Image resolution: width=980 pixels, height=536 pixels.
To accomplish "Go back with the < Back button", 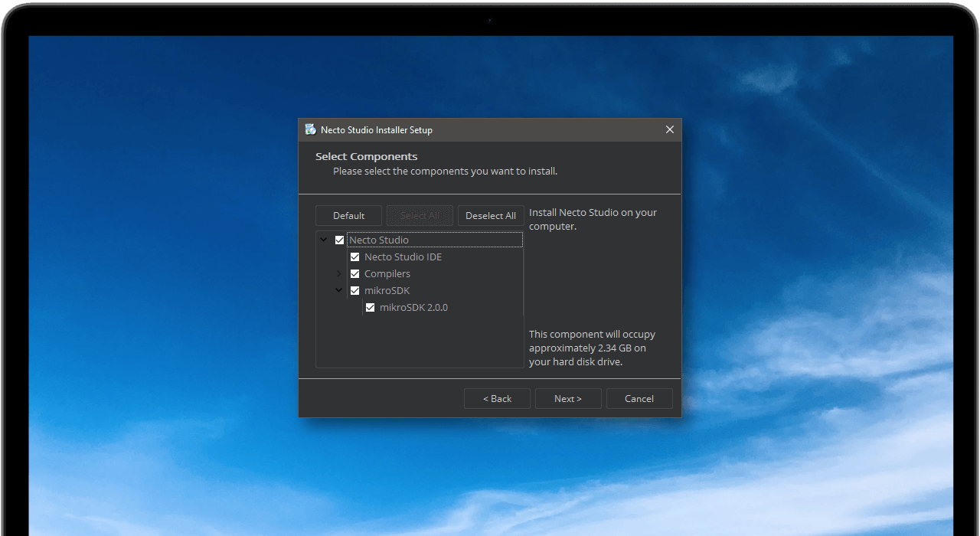I will [497, 398].
